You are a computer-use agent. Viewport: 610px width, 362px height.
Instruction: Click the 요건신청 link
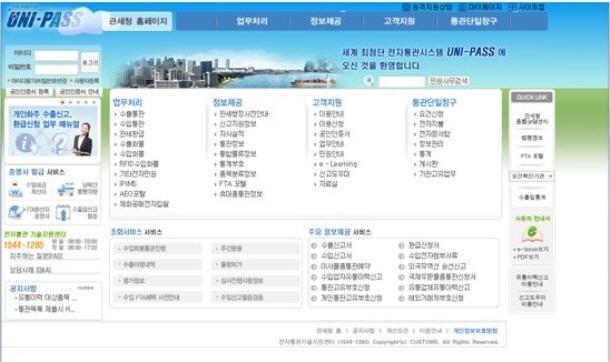(x=431, y=114)
